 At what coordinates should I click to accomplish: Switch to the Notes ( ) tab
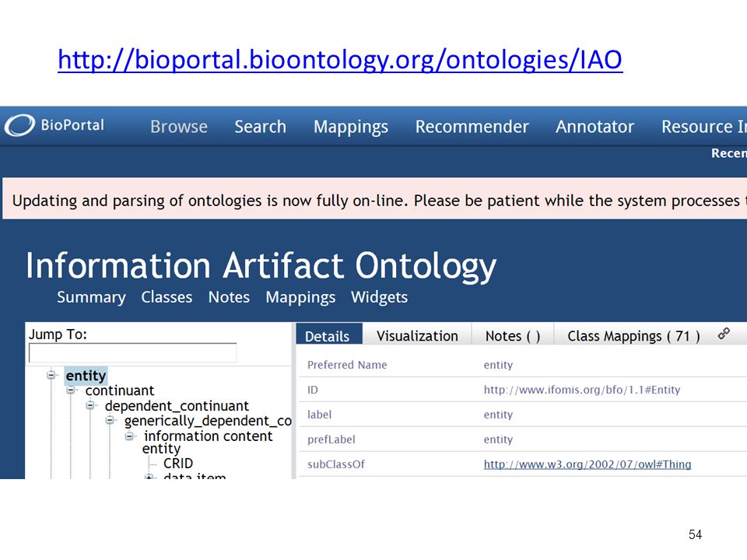(513, 336)
